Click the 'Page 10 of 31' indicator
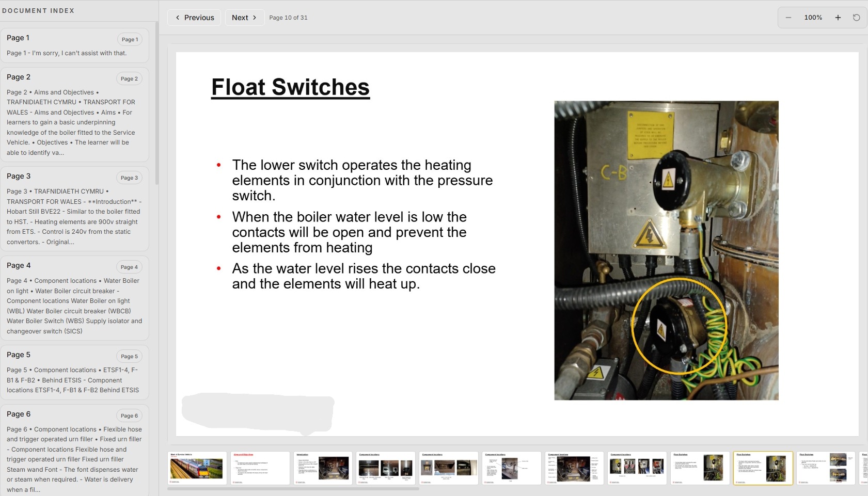The height and width of the screenshot is (496, 868). pos(288,18)
